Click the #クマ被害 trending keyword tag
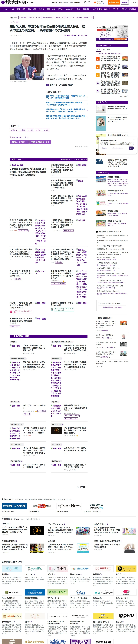 point(23,18)
